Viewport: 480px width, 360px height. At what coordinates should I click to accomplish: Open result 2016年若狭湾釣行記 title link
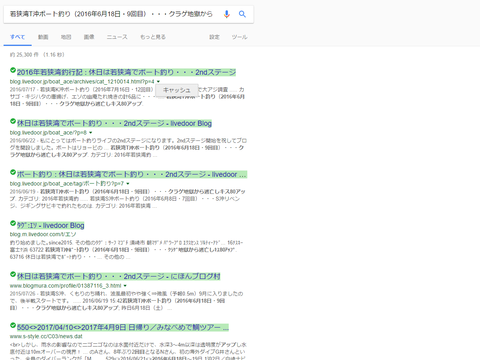pos(126,72)
